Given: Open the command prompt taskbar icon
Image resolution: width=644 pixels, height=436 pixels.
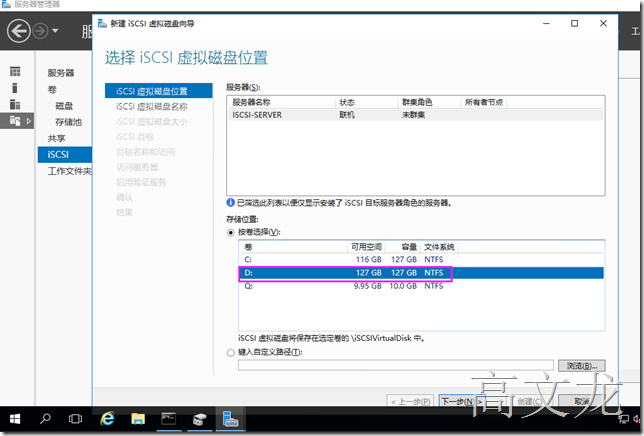Looking at the screenshot, I should (168, 419).
